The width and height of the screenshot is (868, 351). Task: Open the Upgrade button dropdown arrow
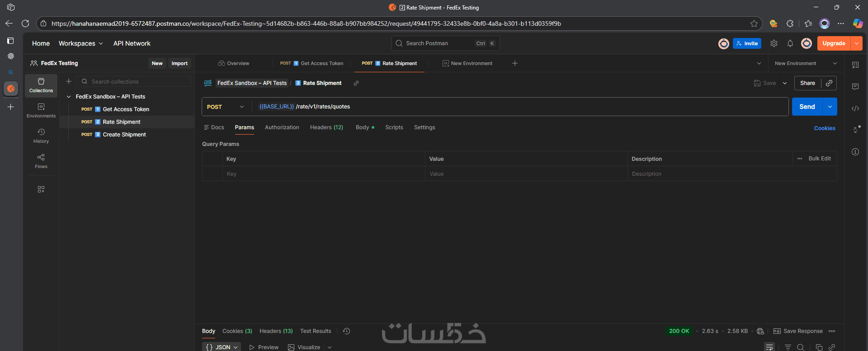coord(857,43)
